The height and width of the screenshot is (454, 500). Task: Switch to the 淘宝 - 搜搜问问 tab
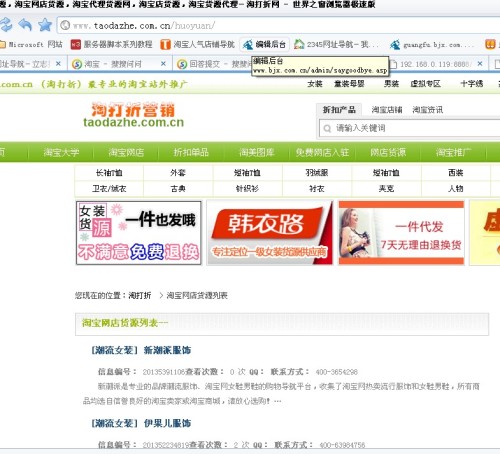113,64
